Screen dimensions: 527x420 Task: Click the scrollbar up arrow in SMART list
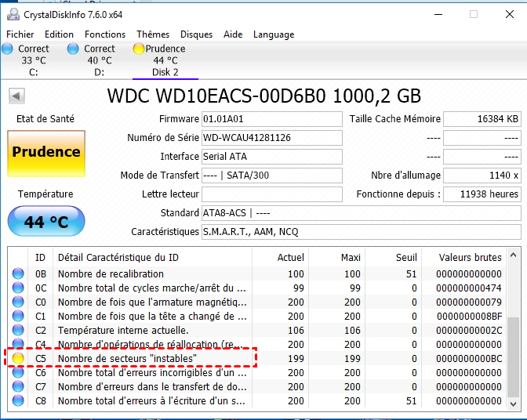coord(513,255)
